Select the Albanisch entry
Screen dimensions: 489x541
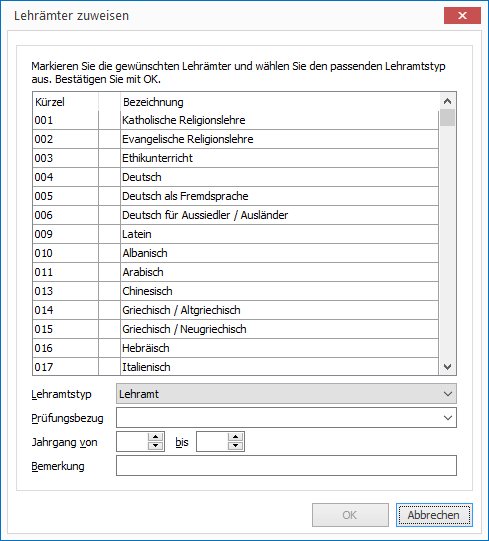(235, 253)
